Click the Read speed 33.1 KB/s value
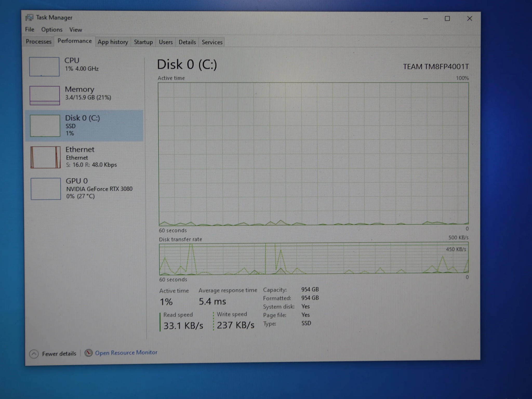 (x=183, y=325)
